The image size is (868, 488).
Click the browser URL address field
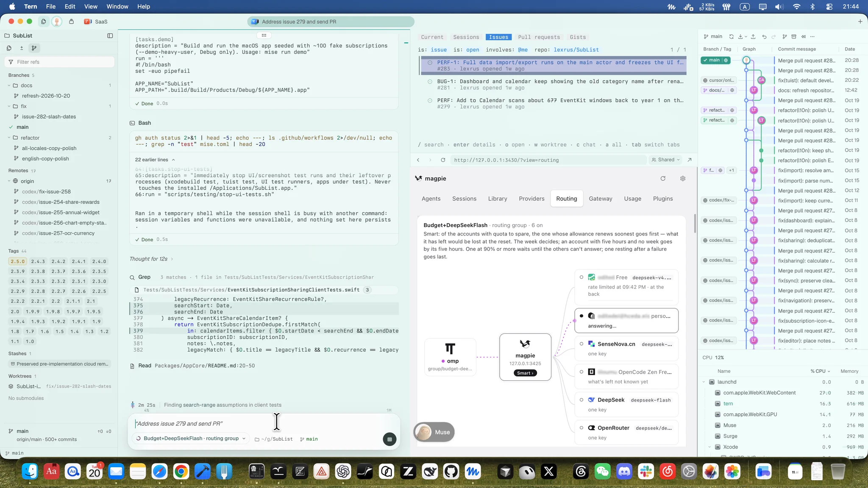(x=548, y=160)
